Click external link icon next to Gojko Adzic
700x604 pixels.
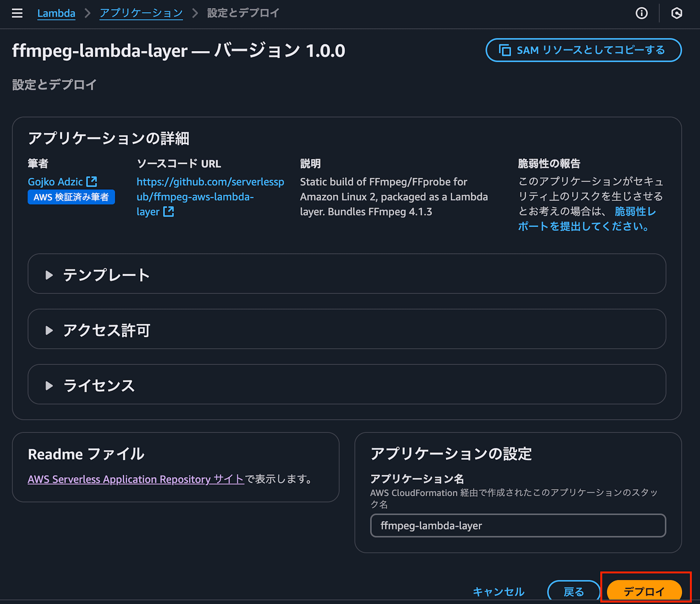pos(92,181)
